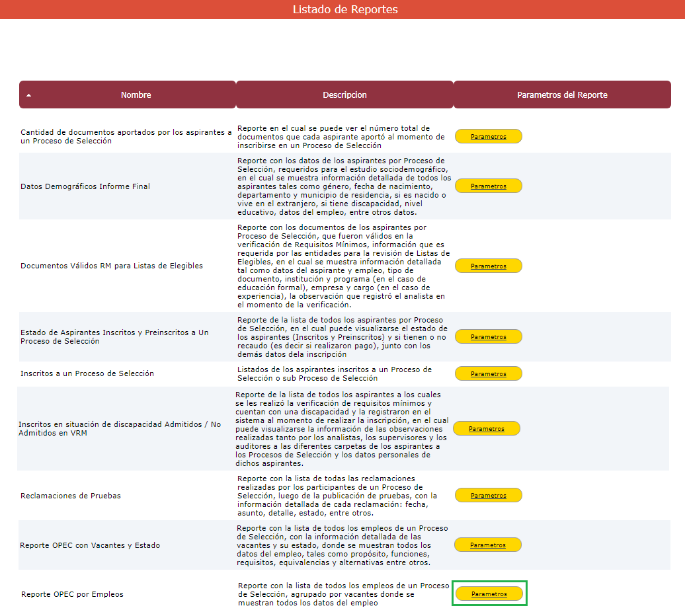Click the 'Listado de Reportes' title bar

344,9
